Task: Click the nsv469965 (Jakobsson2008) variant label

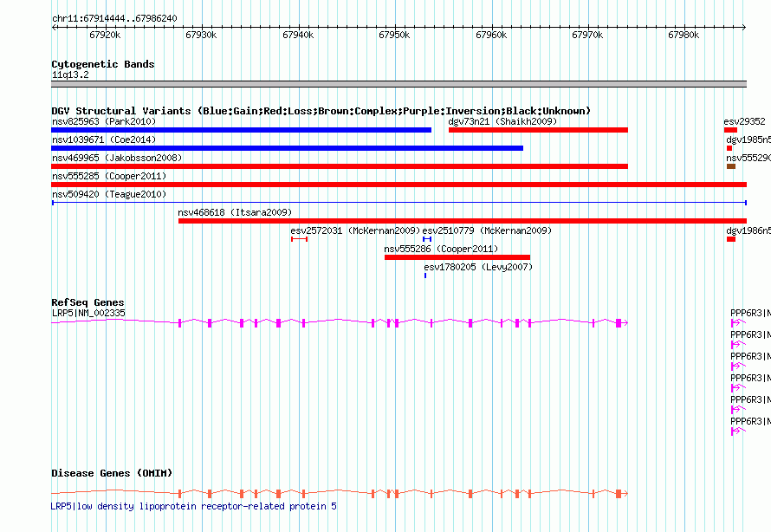Action: pos(116,158)
